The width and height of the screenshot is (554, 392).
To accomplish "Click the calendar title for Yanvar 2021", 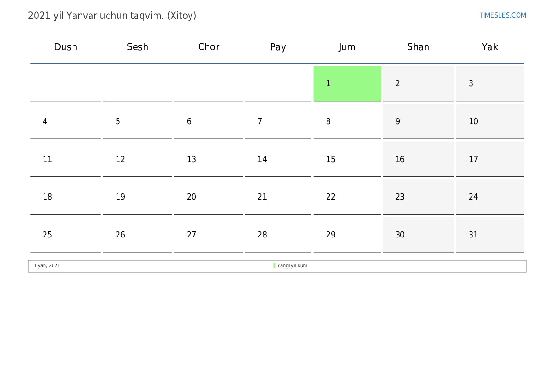I will pyautogui.click(x=112, y=16).
